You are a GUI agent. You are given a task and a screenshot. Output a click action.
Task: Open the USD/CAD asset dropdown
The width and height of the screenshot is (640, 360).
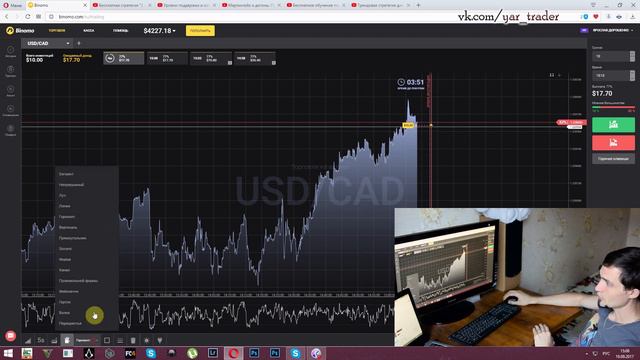click(x=48, y=43)
